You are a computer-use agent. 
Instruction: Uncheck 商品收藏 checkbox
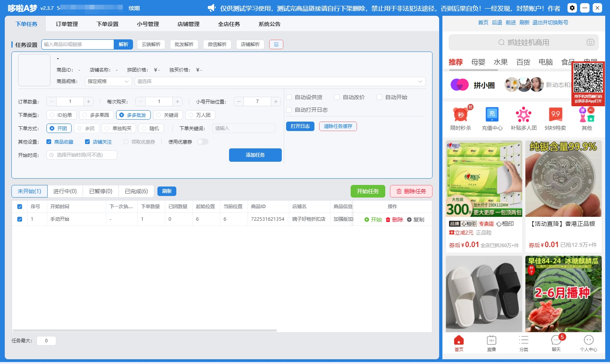click(49, 142)
